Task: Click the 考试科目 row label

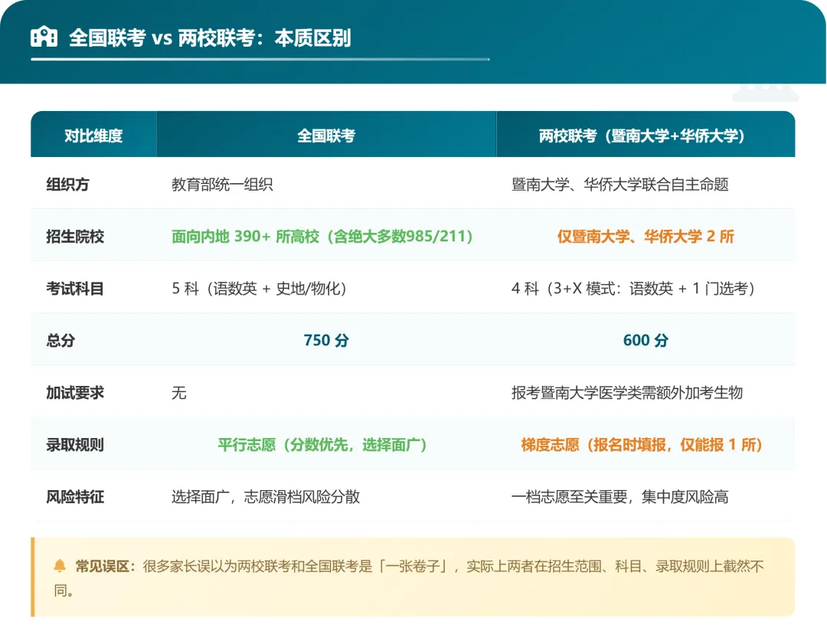Action: point(75,289)
